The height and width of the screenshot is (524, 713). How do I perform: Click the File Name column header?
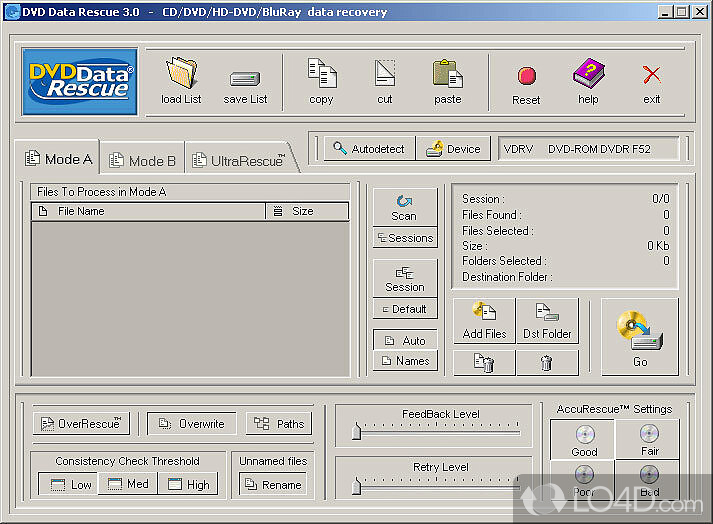pos(150,211)
